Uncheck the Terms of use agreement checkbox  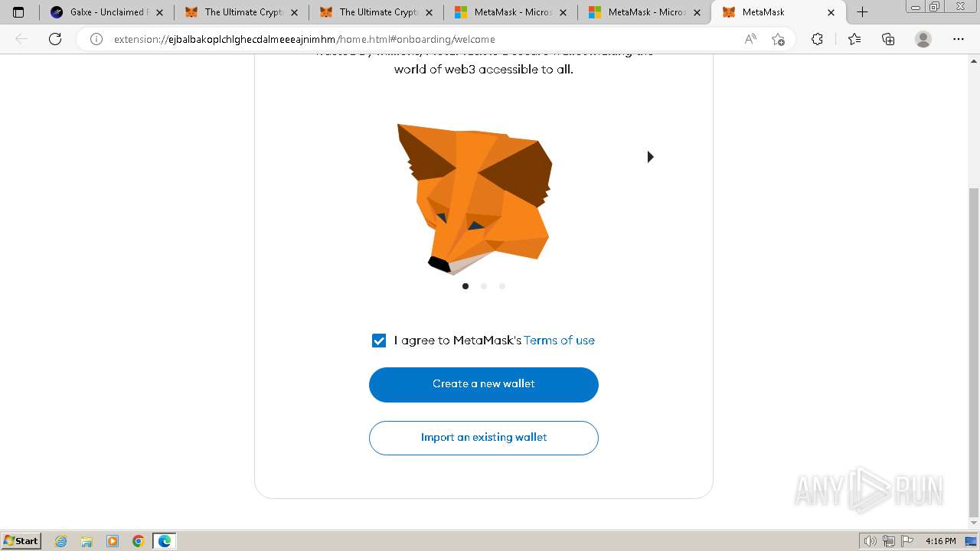[x=379, y=341]
